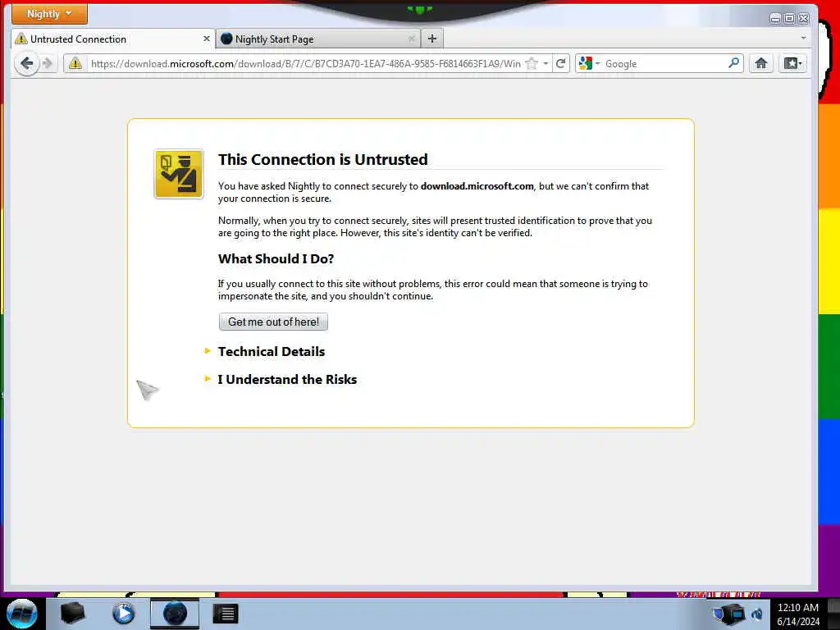The height and width of the screenshot is (630, 840).
Task: Click the Forward navigation arrow
Action: coord(48,64)
